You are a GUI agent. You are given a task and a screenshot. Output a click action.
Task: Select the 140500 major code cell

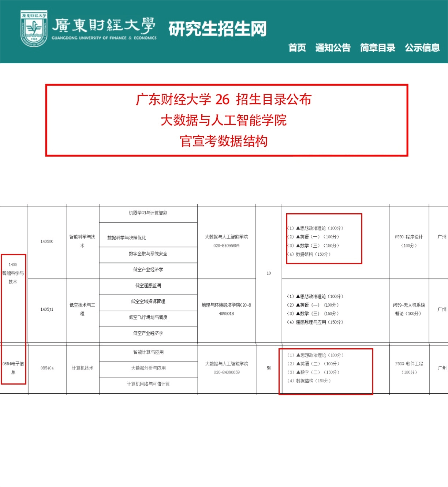click(x=47, y=241)
